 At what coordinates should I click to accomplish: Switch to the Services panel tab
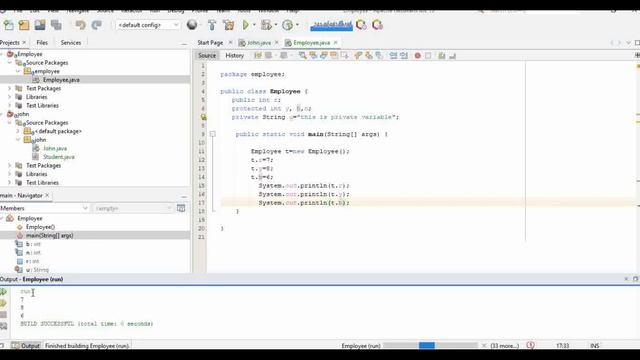click(71, 42)
